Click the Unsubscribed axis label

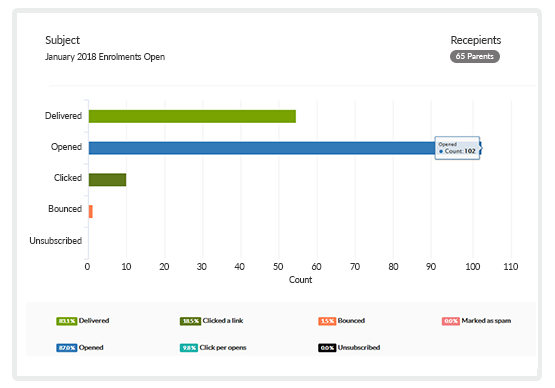(56, 241)
